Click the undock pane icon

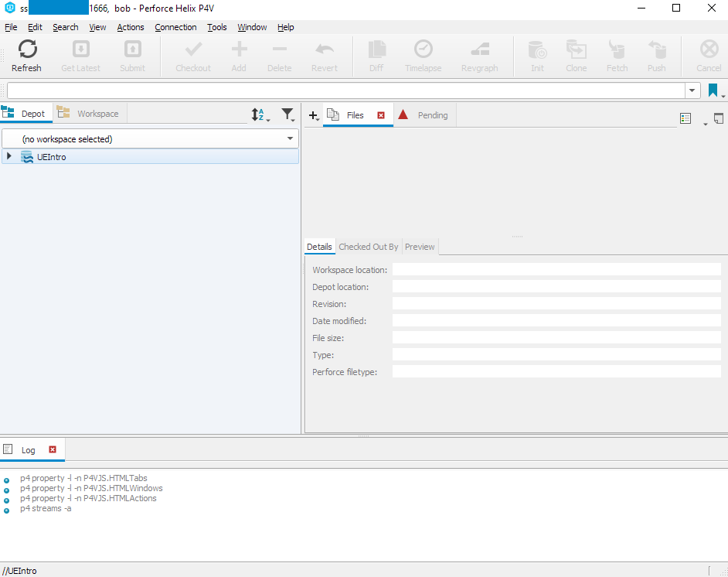(x=718, y=119)
